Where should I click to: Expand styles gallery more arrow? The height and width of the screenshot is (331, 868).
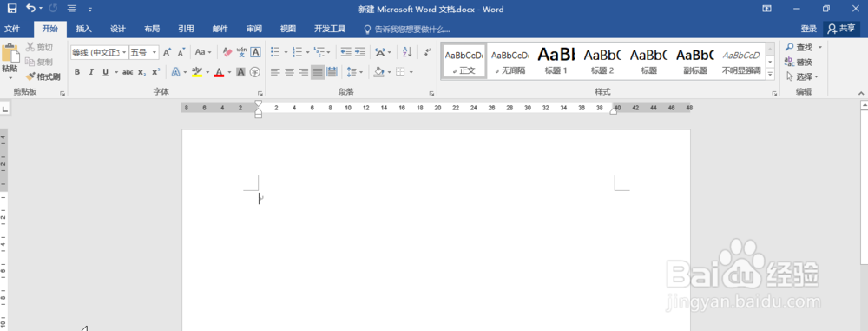(x=770, y=73)
